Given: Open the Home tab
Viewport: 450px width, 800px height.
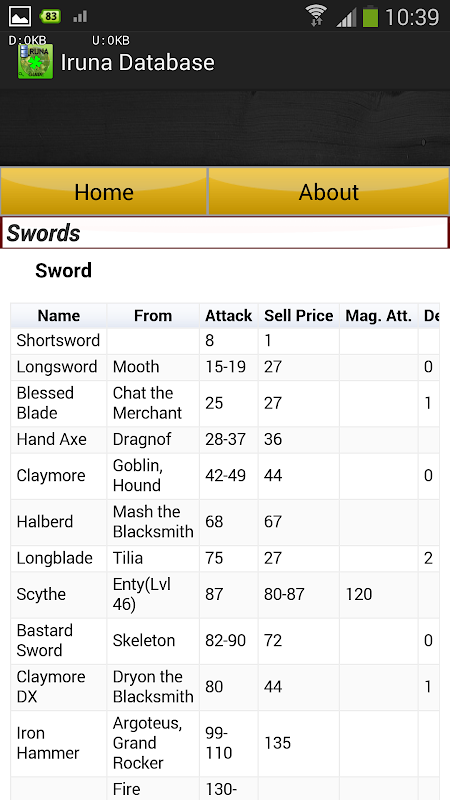Looking at the screenshot, I should [x=104, y=191].
